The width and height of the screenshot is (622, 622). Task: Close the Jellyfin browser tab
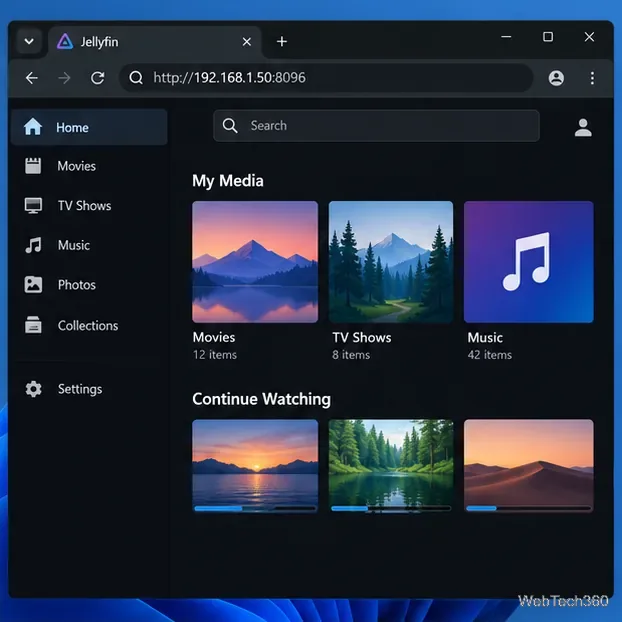pos(247,41)
